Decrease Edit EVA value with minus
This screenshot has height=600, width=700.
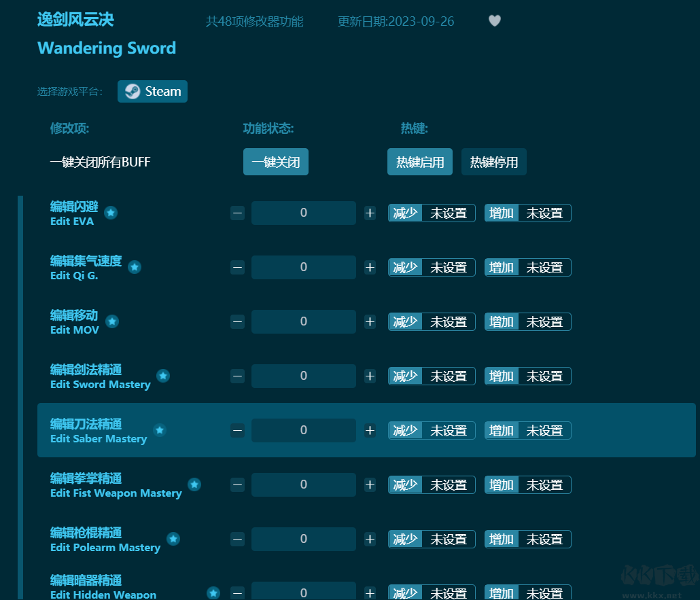[x=237, y=213]
